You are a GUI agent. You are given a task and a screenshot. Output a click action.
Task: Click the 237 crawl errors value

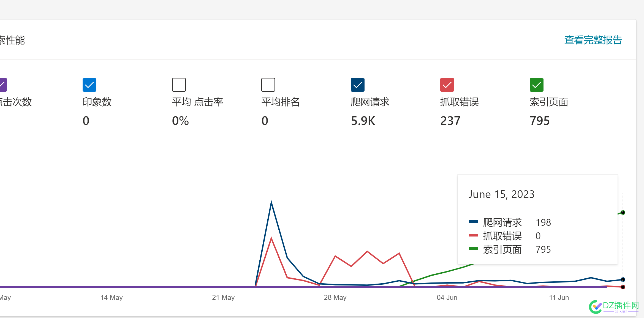tap(450, 121)
